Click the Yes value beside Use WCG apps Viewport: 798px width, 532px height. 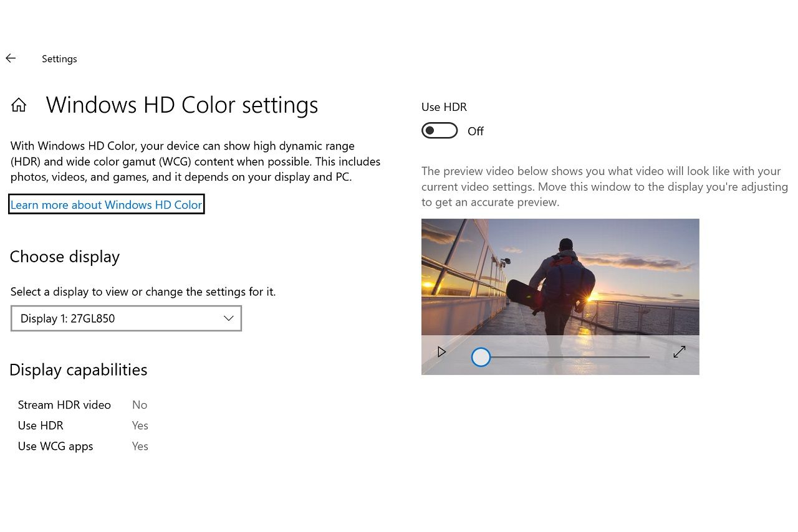[140, 446]
